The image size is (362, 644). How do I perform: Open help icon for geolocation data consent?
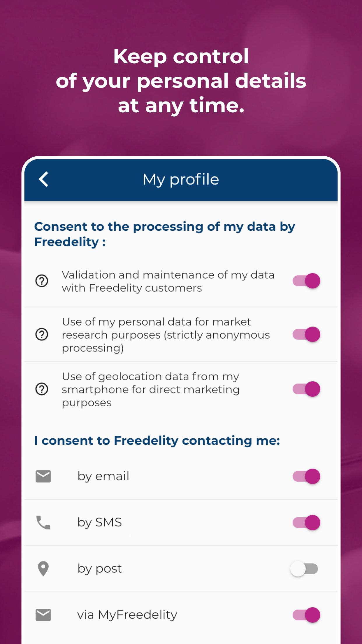42,389
